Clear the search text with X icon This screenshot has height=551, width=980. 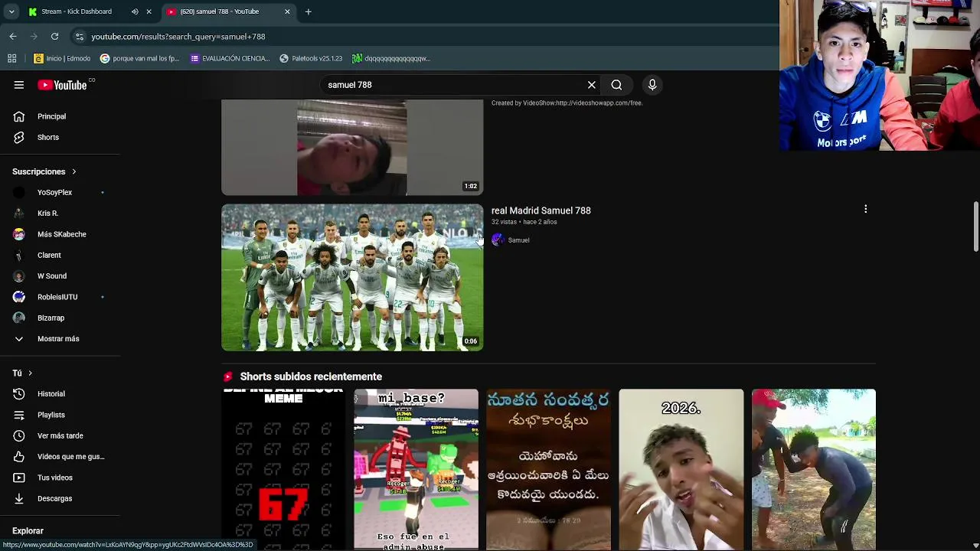tap(591, 85)
